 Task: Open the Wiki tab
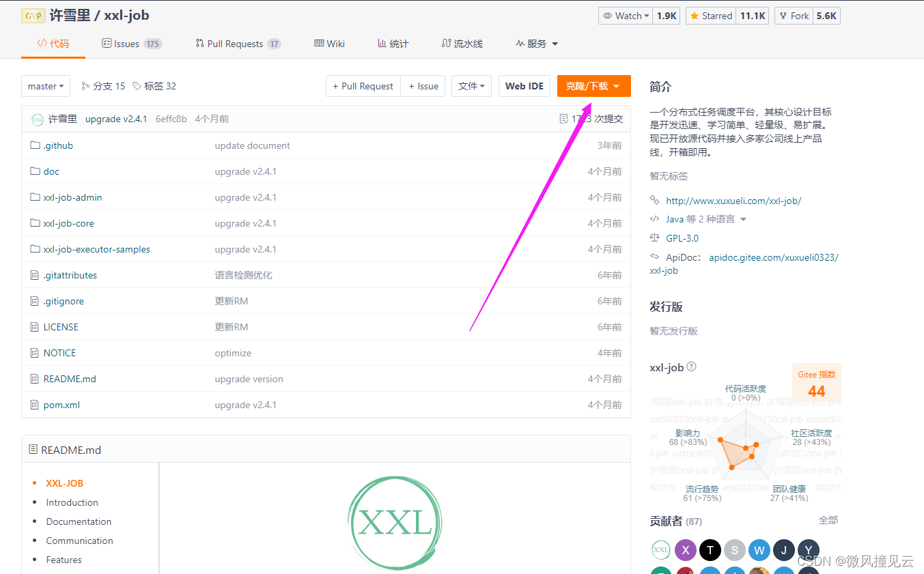pyautogui.click(x=329, y=44)
